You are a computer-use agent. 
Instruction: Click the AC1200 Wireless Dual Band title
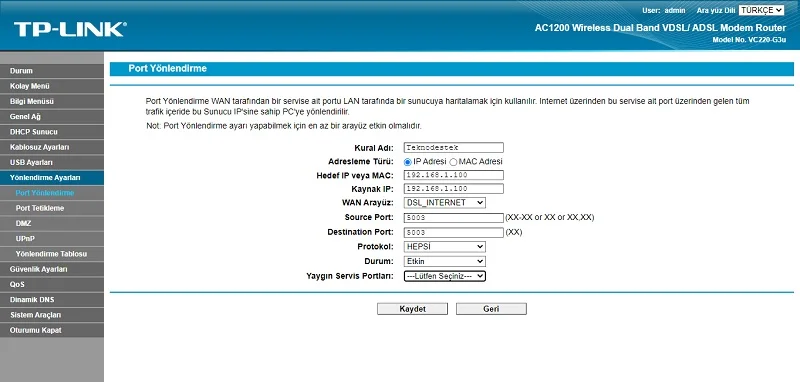pyautogui.click(x=660, y=28)
